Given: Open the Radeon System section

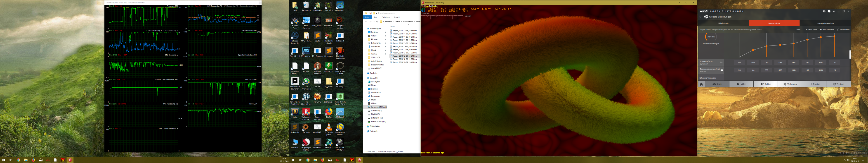Looking at the screenshot, I should [x=838, y=84].
